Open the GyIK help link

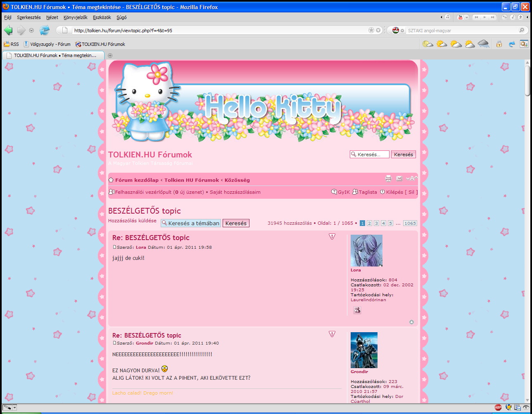pos(341,192)
